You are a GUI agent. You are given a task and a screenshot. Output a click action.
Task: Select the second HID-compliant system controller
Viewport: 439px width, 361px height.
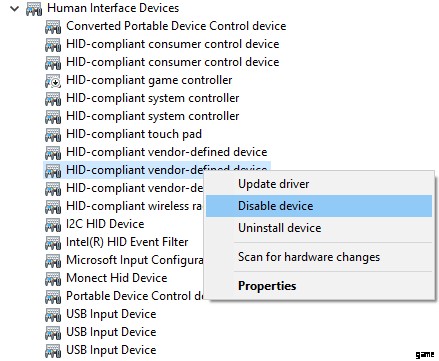tap(153, 116)
